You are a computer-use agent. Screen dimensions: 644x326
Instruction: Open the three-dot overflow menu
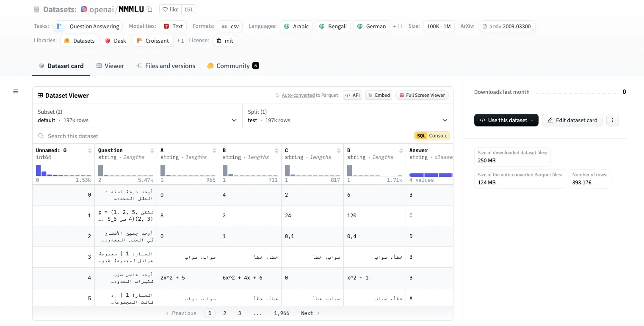[612, 120]
